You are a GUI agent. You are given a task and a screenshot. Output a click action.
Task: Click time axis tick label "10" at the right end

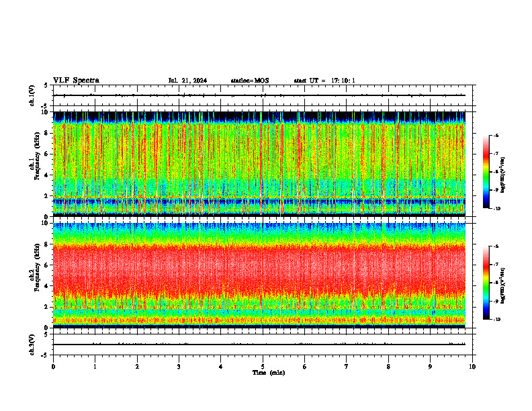point(472,367)
